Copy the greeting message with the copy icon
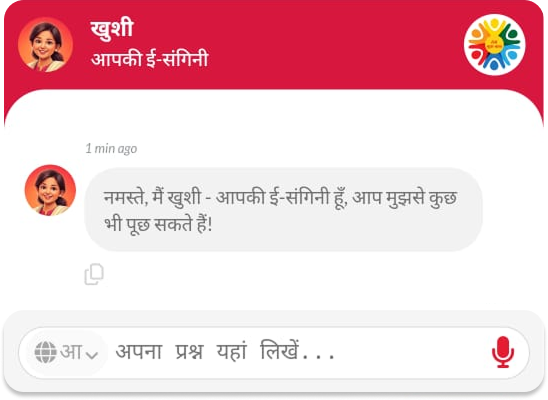Viewport: 548px width, 400px height. [94, 274]
